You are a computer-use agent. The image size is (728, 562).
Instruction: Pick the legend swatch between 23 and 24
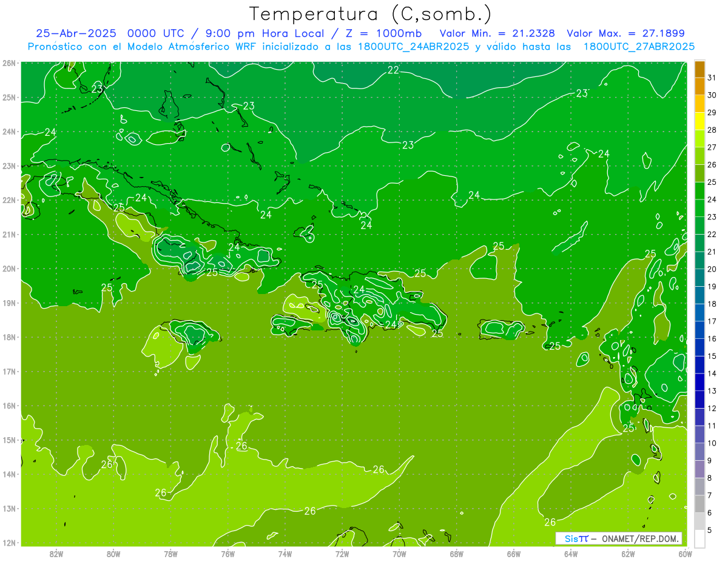[699, 208]
